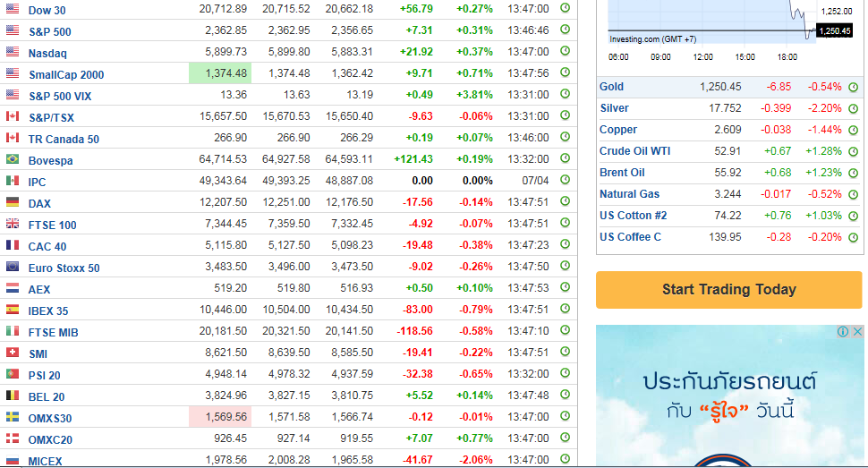Open the TR Canada 50 link
Screen dimensions: 868x468
tap(64, 140)
